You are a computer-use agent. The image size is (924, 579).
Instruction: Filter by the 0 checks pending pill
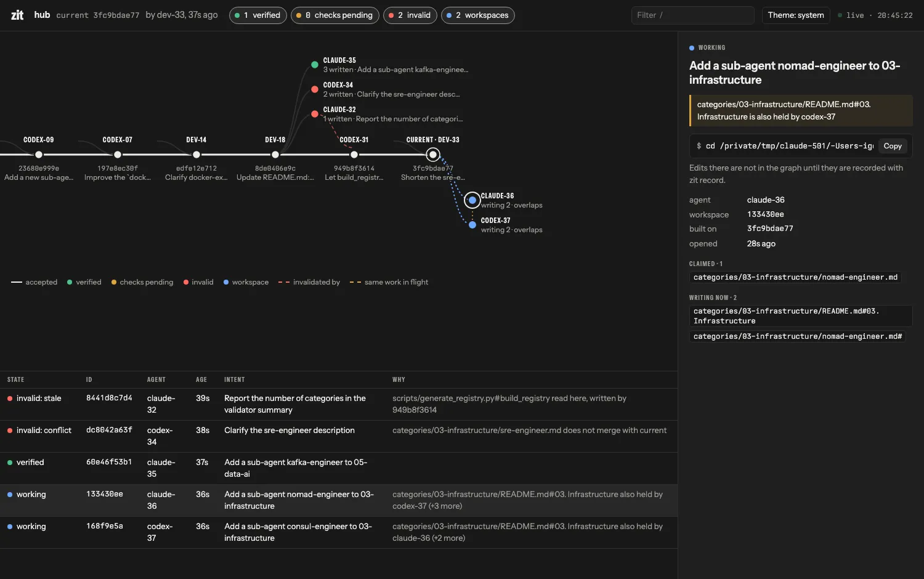click(x=334, y=15)
